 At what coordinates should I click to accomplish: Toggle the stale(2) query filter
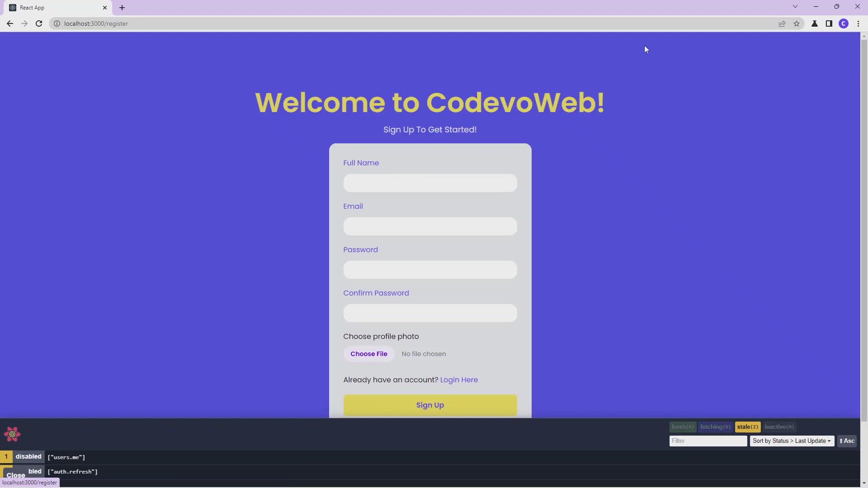(x=748, y=427)
